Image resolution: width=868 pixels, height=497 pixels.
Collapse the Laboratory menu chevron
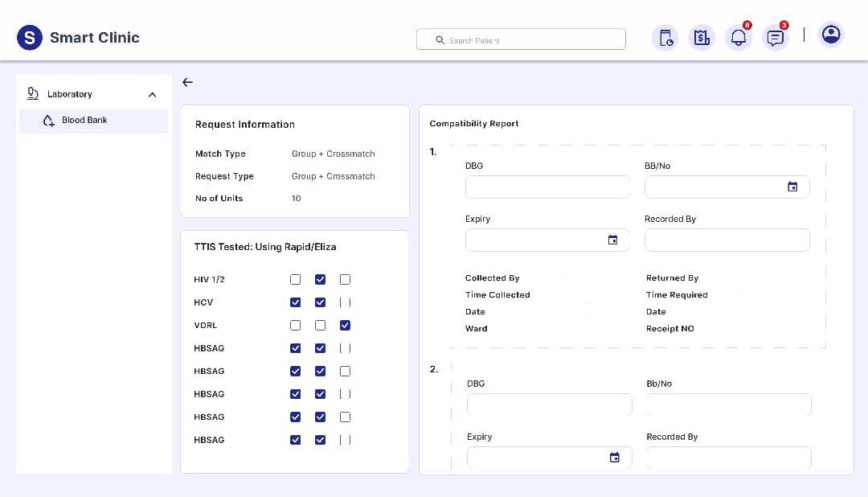(x=152, y=95)
